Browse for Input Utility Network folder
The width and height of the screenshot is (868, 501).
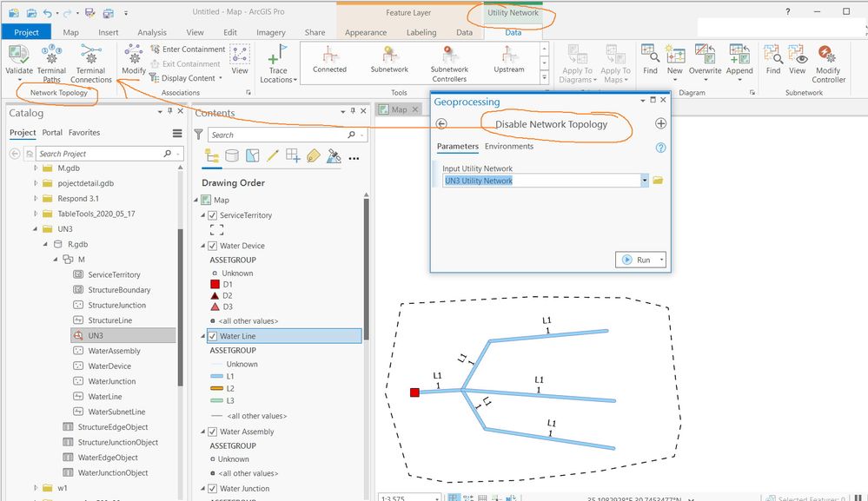[x=658, y=181]
